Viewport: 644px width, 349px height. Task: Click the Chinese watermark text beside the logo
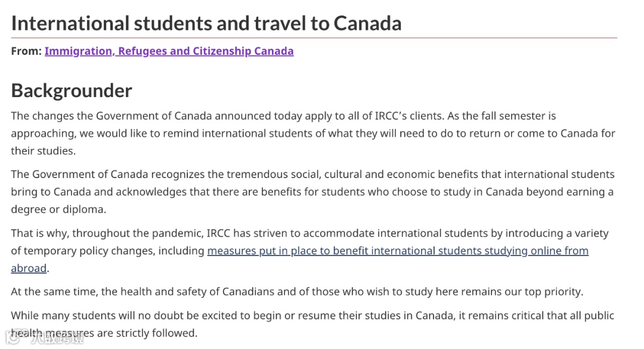click(x=57, y=339)
